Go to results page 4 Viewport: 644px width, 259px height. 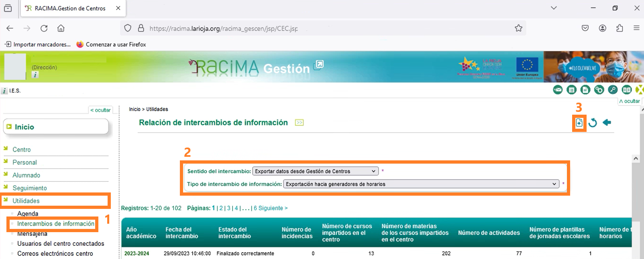pyautogui.click(x=236, y=208)
